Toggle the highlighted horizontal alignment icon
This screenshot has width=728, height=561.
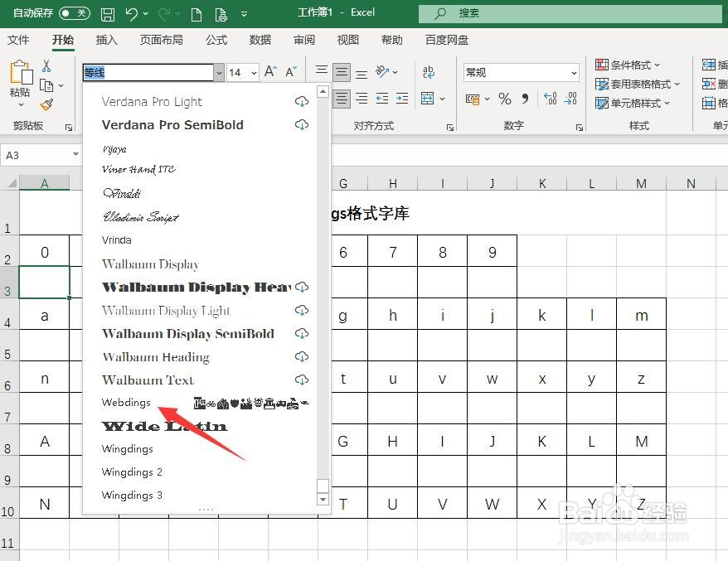(x=342, y=99)
